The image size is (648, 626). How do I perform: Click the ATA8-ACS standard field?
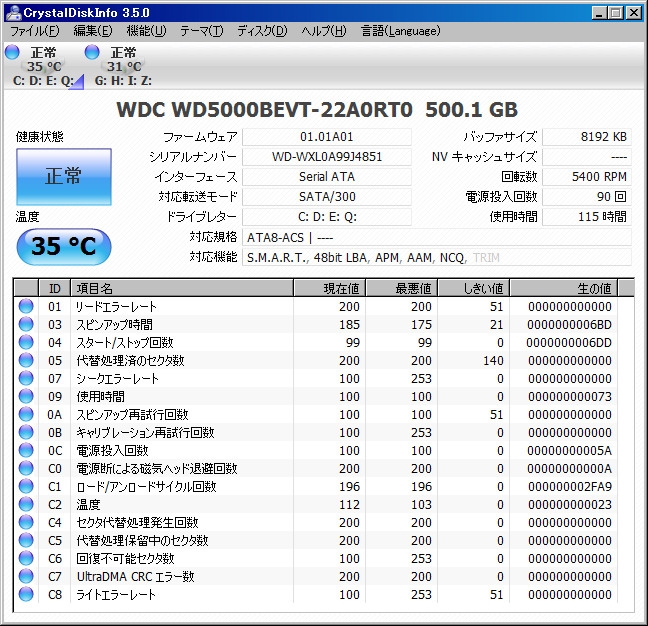click(436, 238)
